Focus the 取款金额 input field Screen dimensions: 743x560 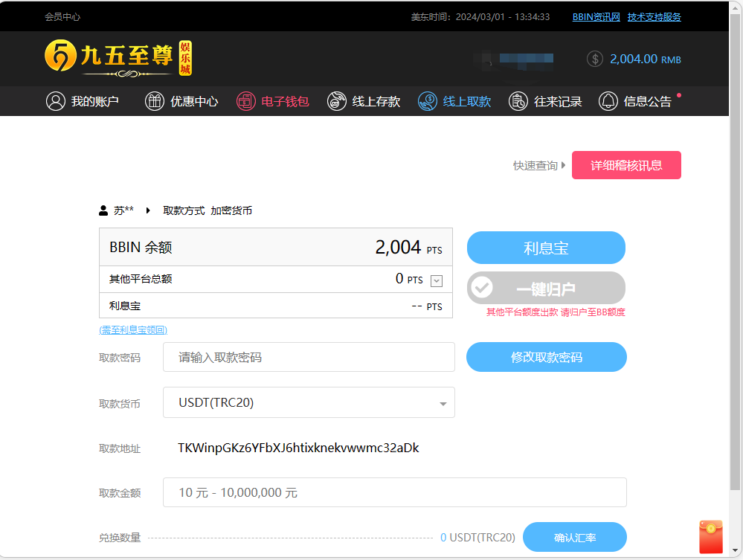point(395,493)
